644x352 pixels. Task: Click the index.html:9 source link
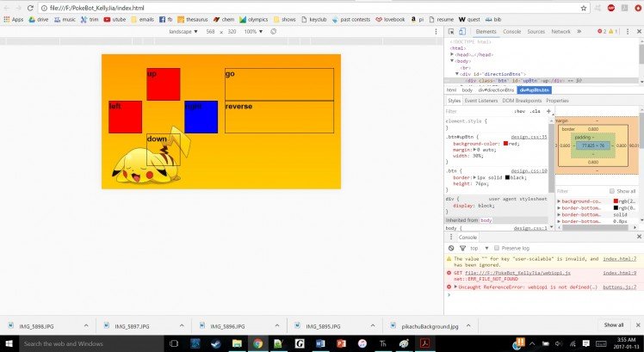click(x=619, y=273)
